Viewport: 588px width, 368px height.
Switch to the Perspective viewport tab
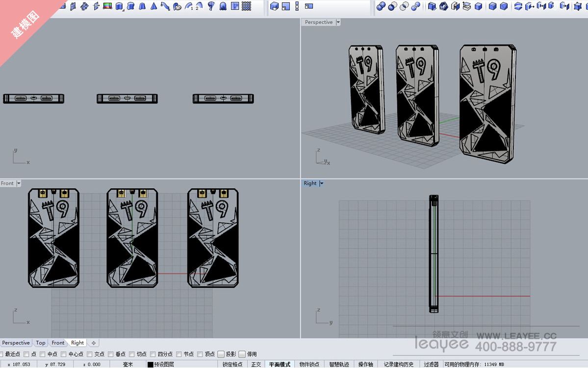coord(16,343)
